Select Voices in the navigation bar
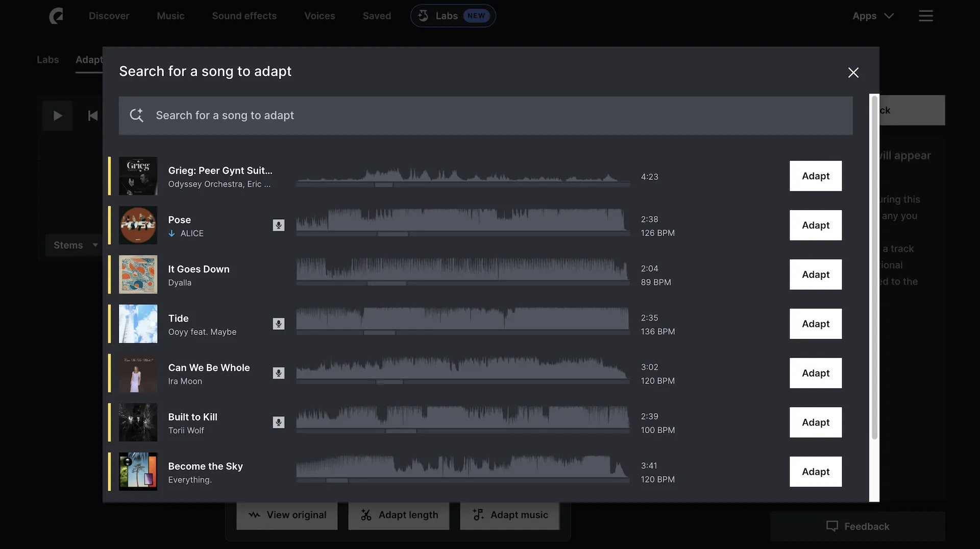 coord(320,16)
